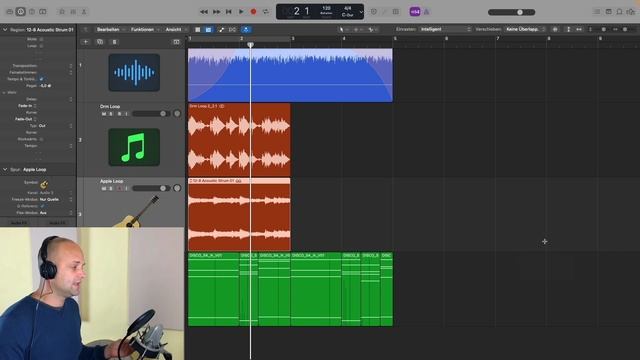Collapse the Region 12-8 Acoustic Strum 01 inspector

(5, 29)
